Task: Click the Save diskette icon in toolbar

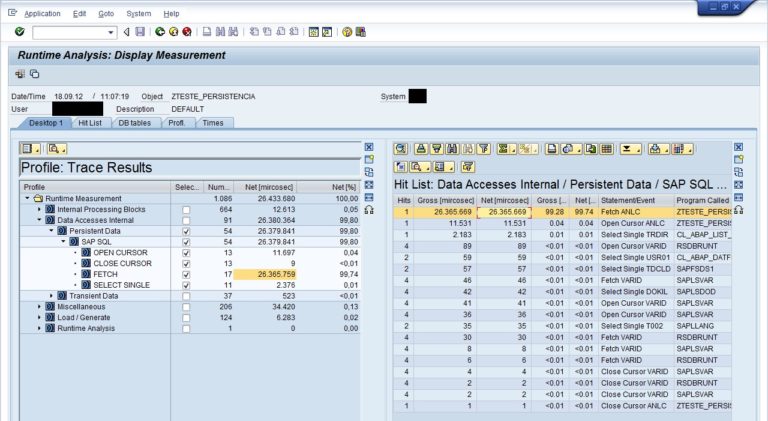Action: [x=140, y=32]
